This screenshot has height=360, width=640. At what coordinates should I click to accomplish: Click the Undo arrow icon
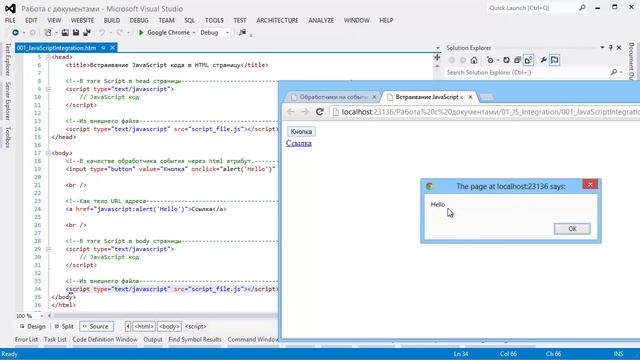coord(102,32)
